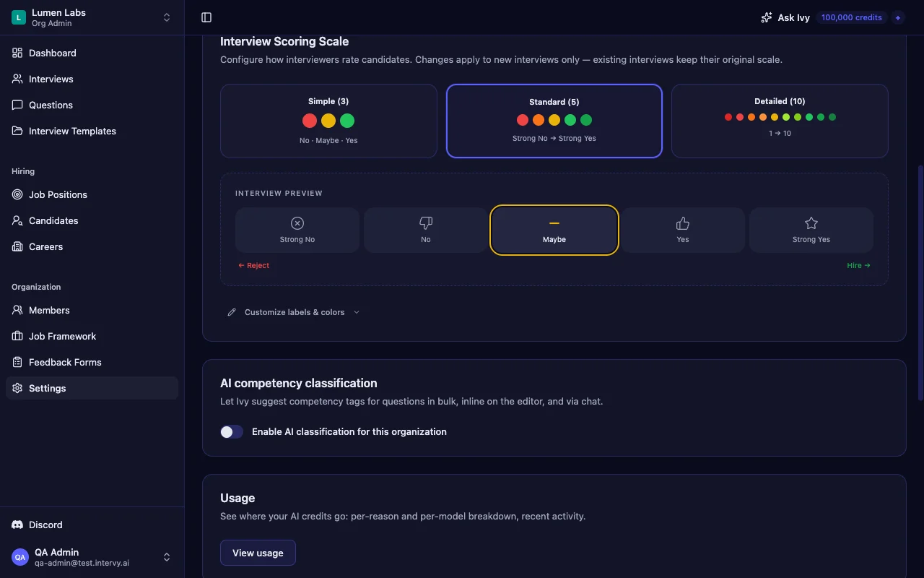924x578 pixels.
Task: Click the red dot in the Simple scale
Action: click(310, 121)
